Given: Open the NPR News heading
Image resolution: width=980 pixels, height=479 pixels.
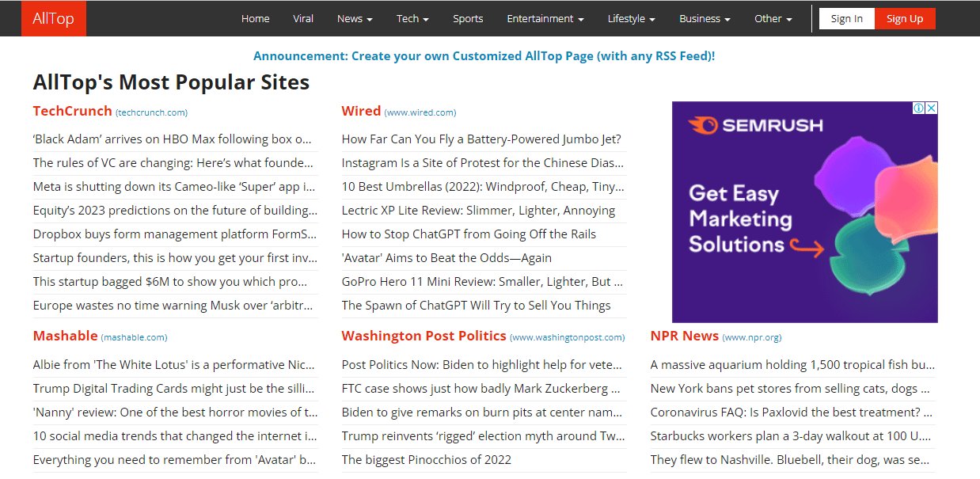Looking at the screenshot, I should click(685, 336).
